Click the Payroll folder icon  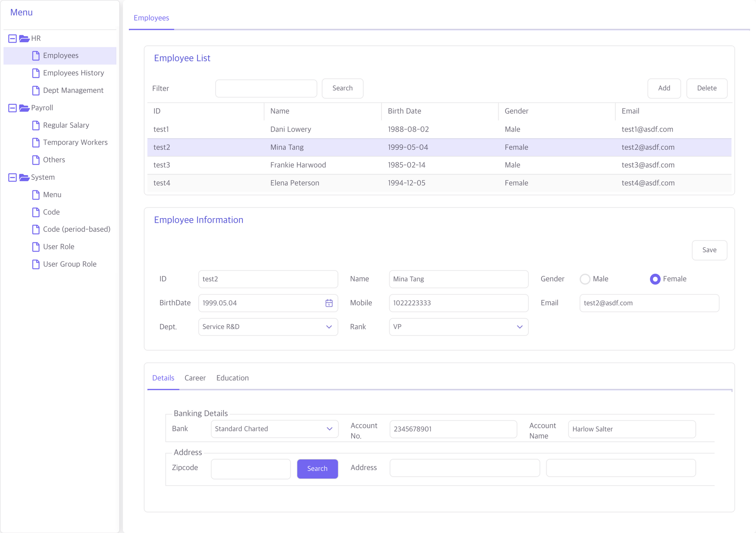pyautogui.click(x=24, y=108)
